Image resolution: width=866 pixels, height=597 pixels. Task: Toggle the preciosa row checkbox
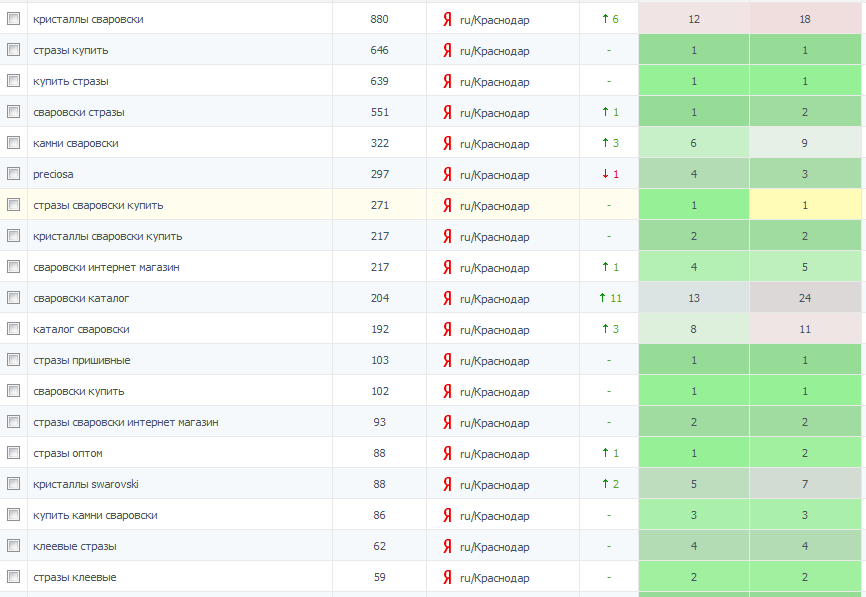click(13, 173)
